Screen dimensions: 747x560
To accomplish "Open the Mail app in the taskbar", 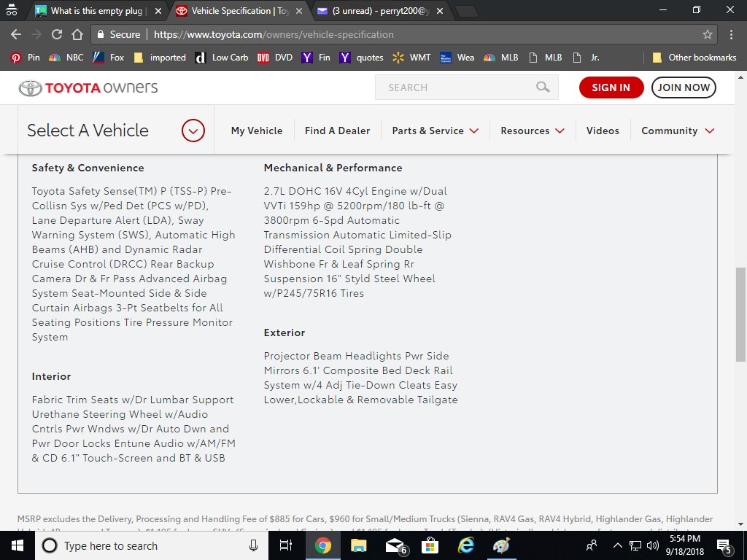I will [x=395, y=545].
